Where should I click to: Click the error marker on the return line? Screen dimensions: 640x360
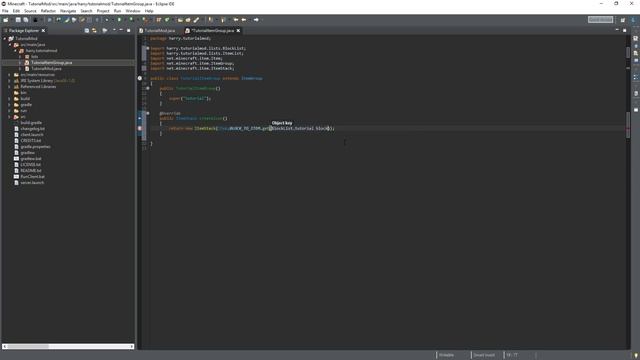coord(140,128)
